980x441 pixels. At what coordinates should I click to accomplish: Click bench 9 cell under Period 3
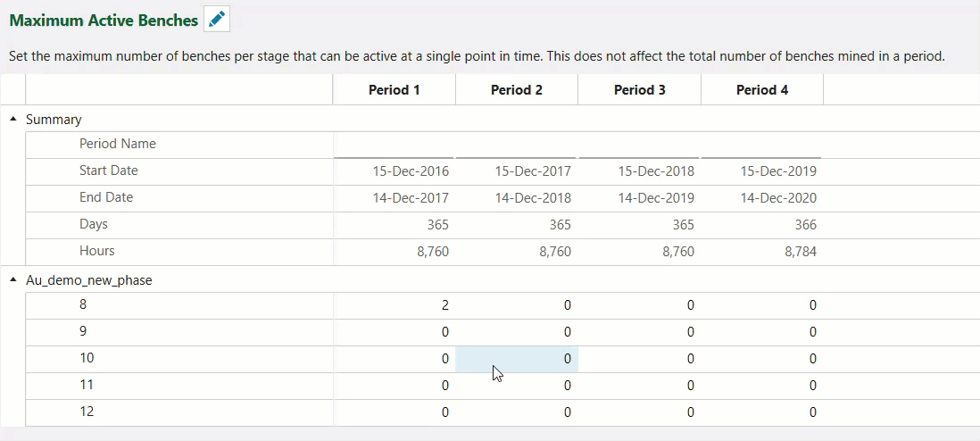pos(639,332)
